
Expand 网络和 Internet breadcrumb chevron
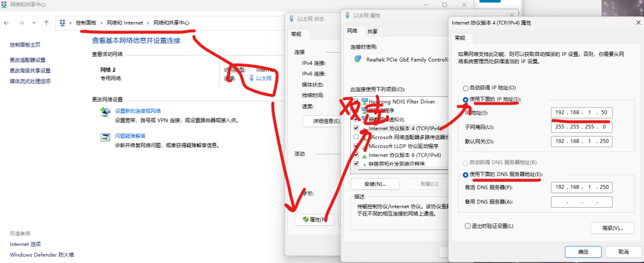[147, 23]
